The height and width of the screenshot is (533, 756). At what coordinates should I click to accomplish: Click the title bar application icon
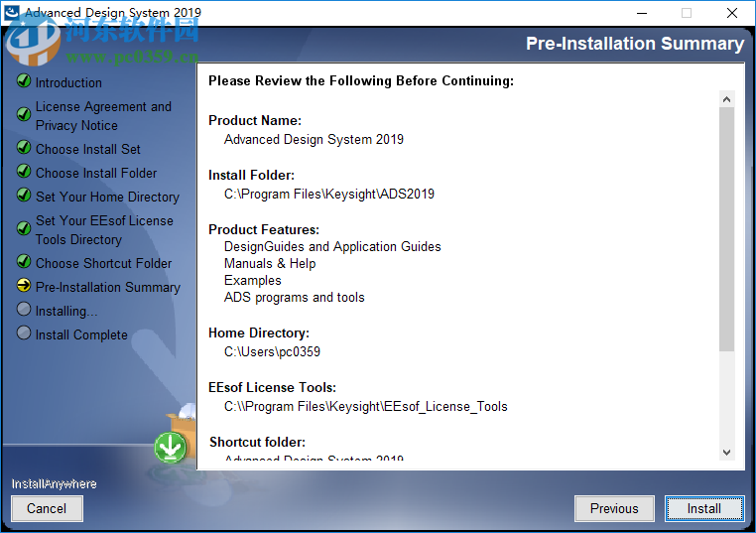coord(11,13)
